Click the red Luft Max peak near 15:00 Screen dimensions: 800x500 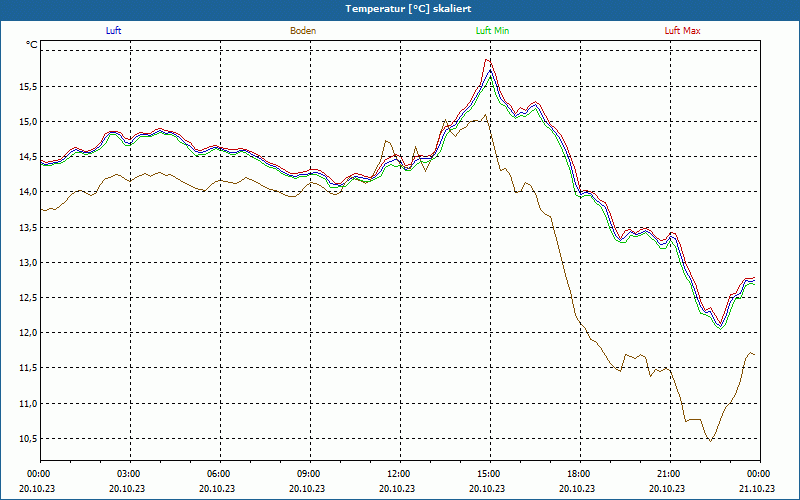[x=487, y=60]
